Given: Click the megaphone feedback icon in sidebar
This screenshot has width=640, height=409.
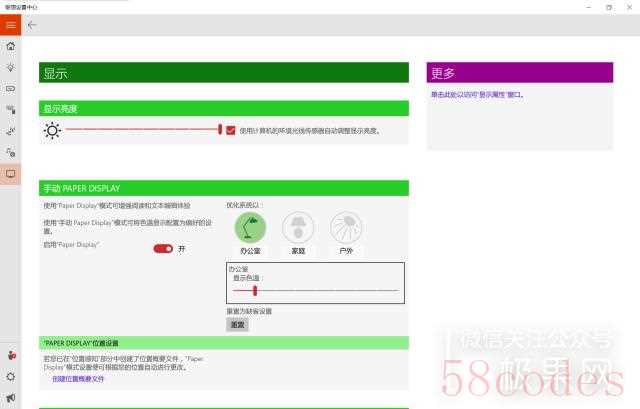Looking at the screenshot, I should click(x=10, y=355).
